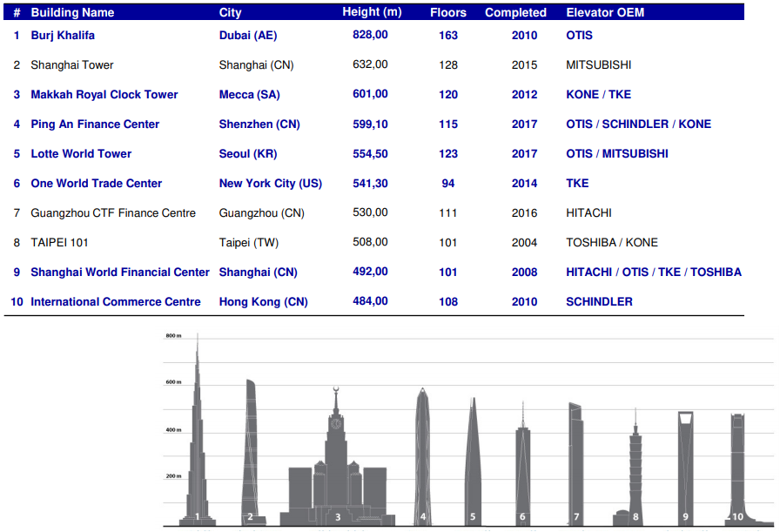The width and height of the screenshot is (780, 532).
Task: Click the Taipei (TW) city cell
Action: (x=249, y=243)
